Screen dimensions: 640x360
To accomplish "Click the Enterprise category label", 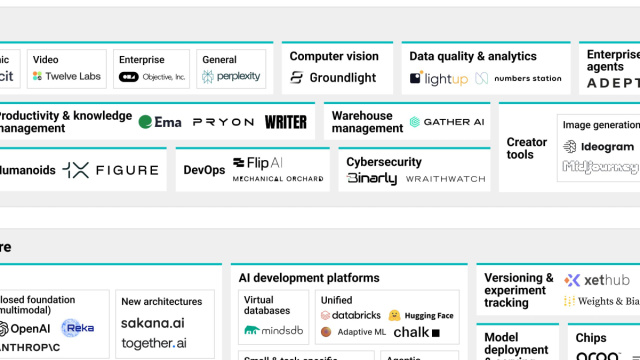I will 142,60.
